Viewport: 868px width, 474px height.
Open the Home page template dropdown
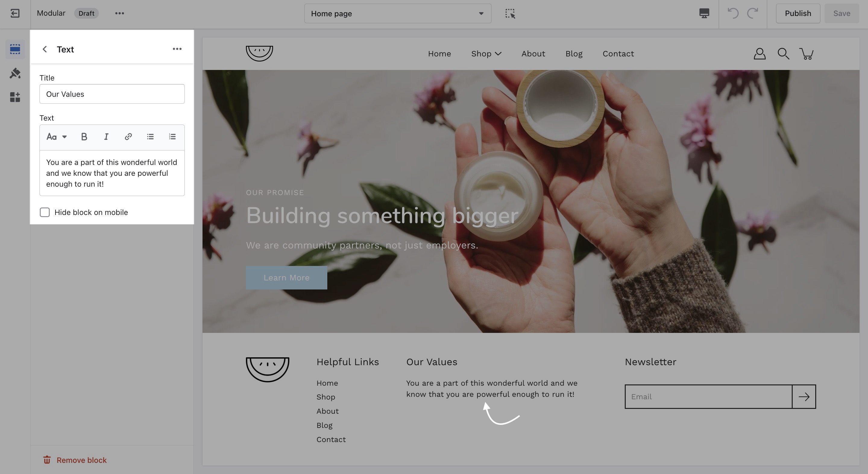[x=398, y=14]
